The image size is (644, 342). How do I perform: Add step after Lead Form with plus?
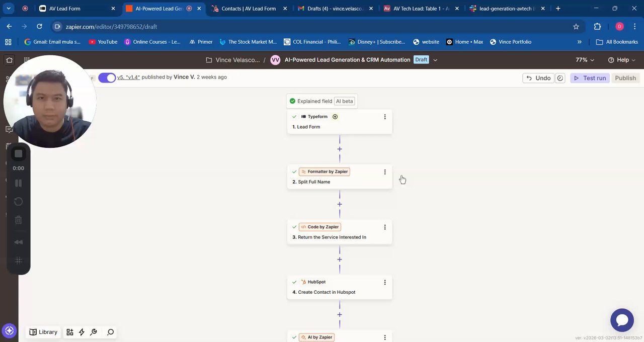(340, 149)
